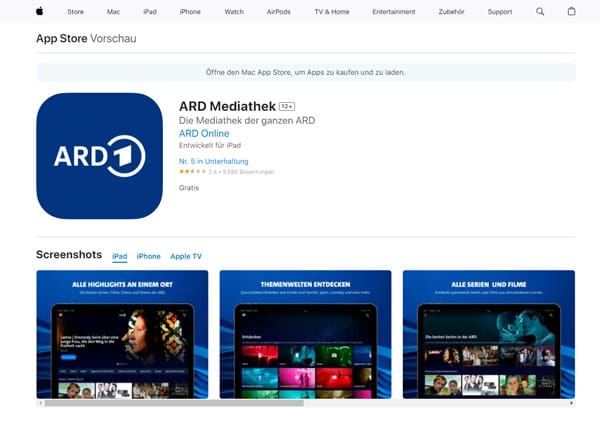
Task: Open the Themenwelten entdecken screenshot
Action: 305,334
